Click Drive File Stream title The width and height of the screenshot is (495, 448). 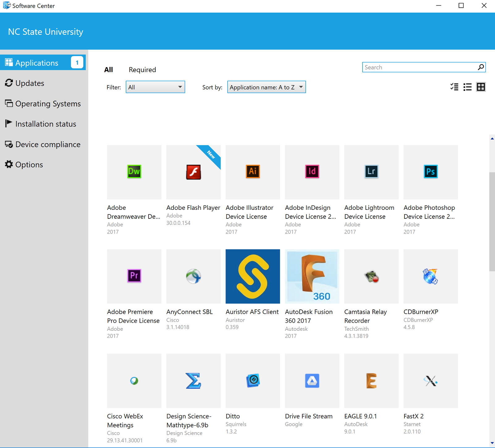point(309,416)
